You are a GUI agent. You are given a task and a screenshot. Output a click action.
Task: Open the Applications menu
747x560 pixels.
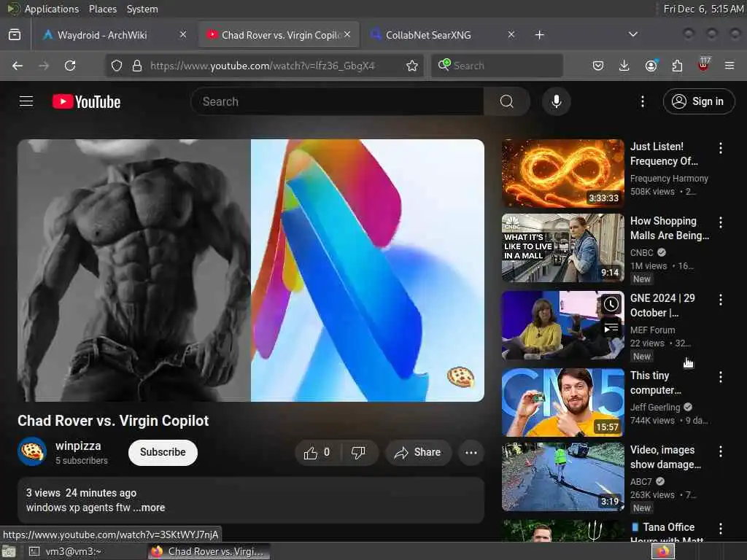point(52,9)
